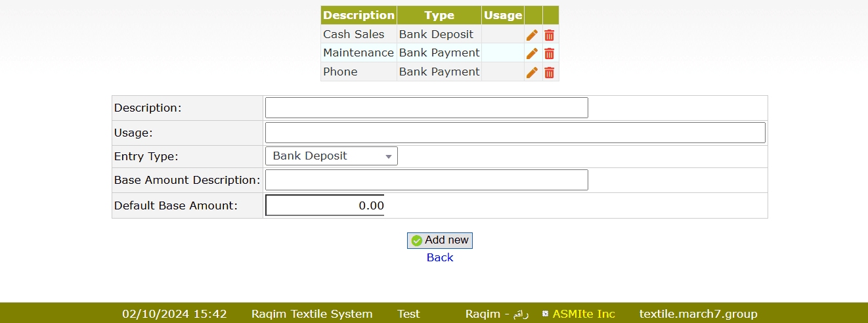Viewport: 868px width, 323px height.
Task: Click the Type column header
Action: coord(439,15)
